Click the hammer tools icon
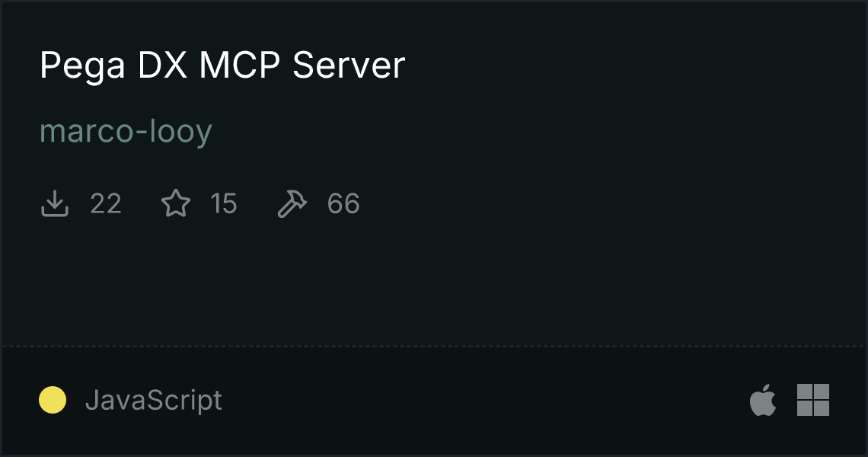Viewport: 868px width, 457px height. 292,204
